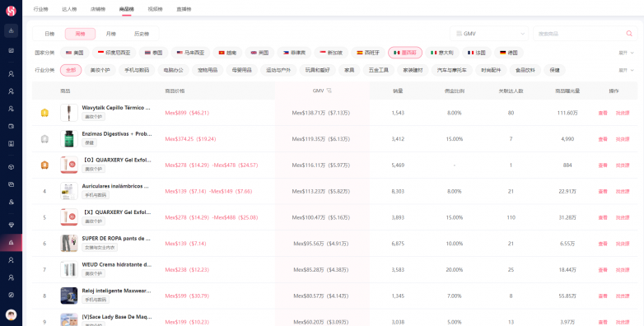Select the highlighted bell icon in the sidebar
The height and width of the screenshot is (326, 644).
click(x=11, y=243)
